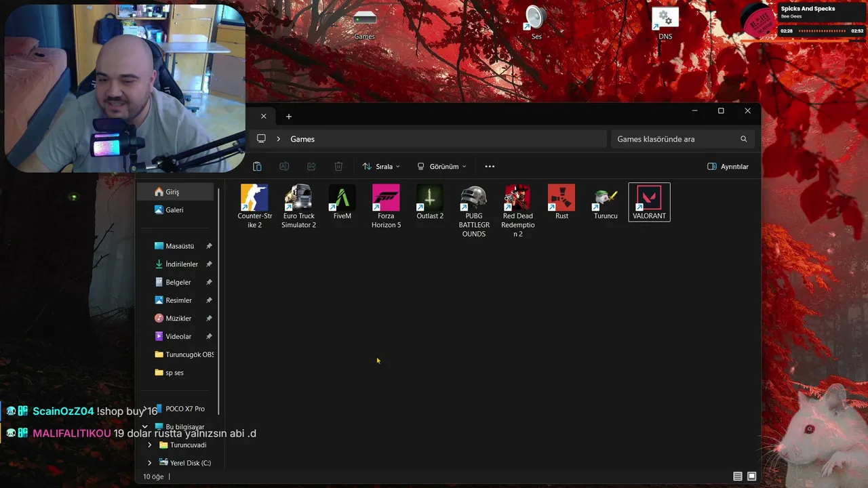
Task: Open the Counter-Strike 2 shortcut
Action: click(x=254, y=206)
